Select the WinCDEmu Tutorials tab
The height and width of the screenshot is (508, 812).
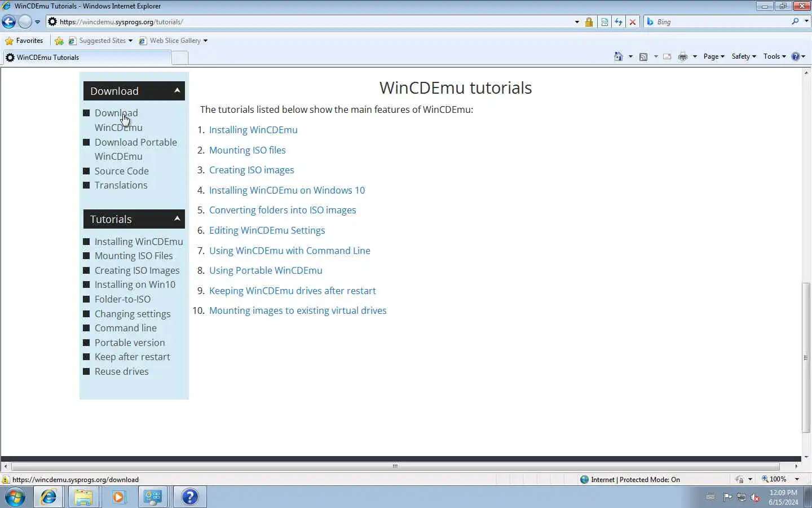pyautogui.click(x=87, y=58)
